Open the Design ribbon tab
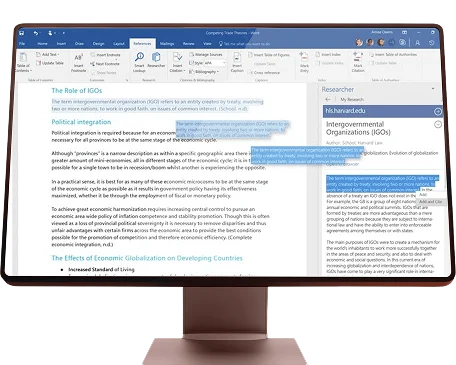 coord(98,44)
